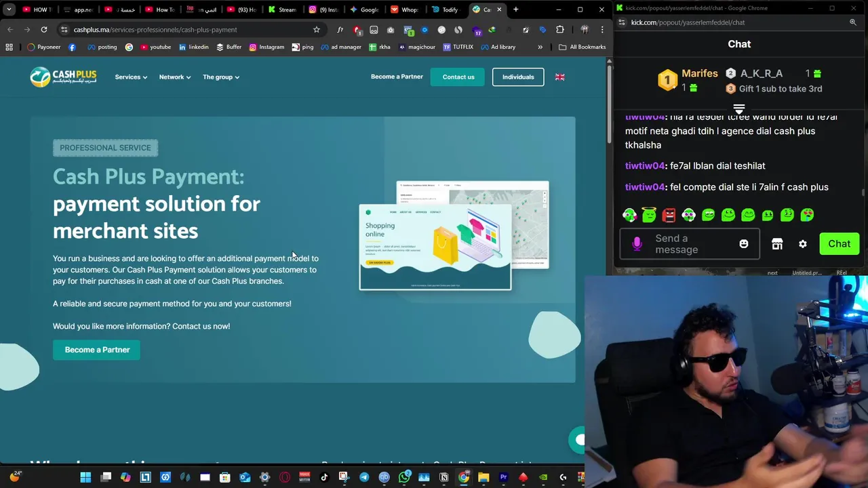
Task: Open WhatsApp from the taskbar
Action: (x=404, y=477)
